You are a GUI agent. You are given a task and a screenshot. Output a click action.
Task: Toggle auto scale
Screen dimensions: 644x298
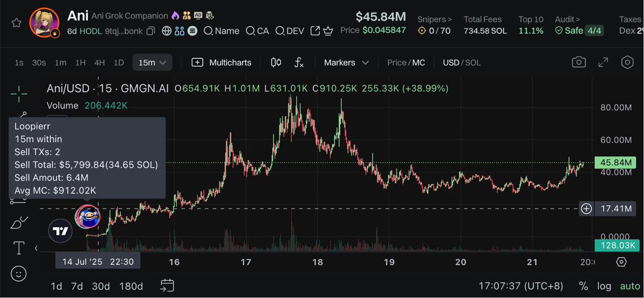pos(630,286)
